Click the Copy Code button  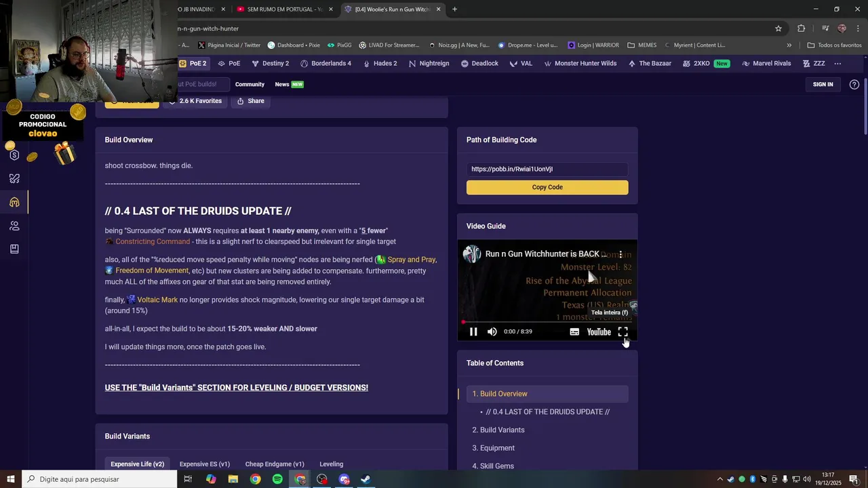click(x=547, y=187)
